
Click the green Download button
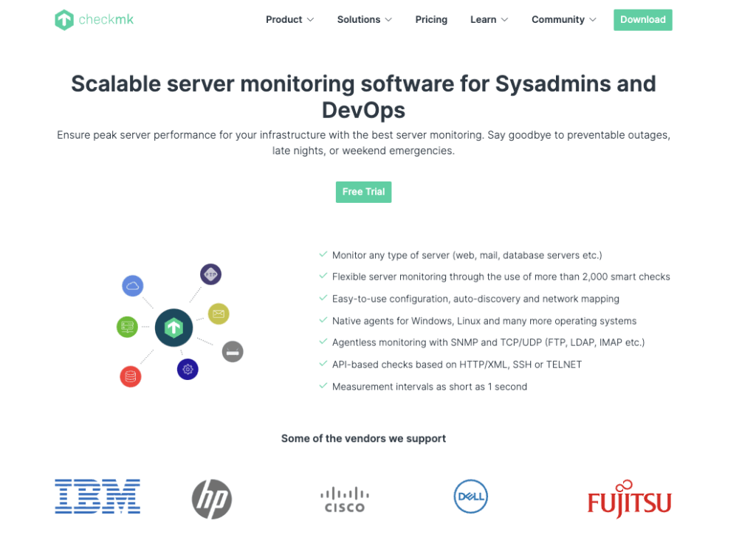coord(643,20)
